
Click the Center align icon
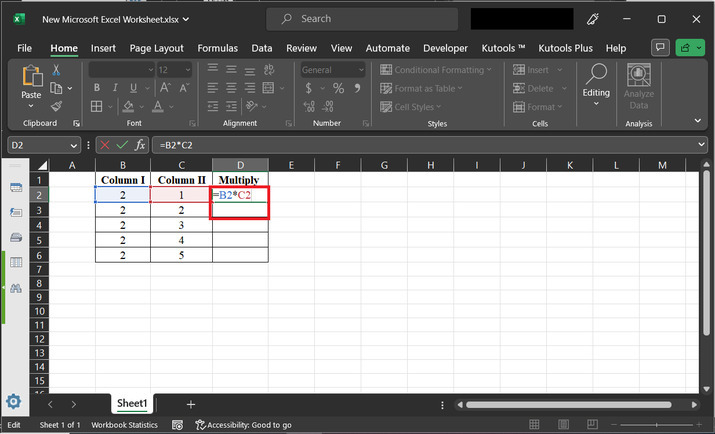point(231,88)
